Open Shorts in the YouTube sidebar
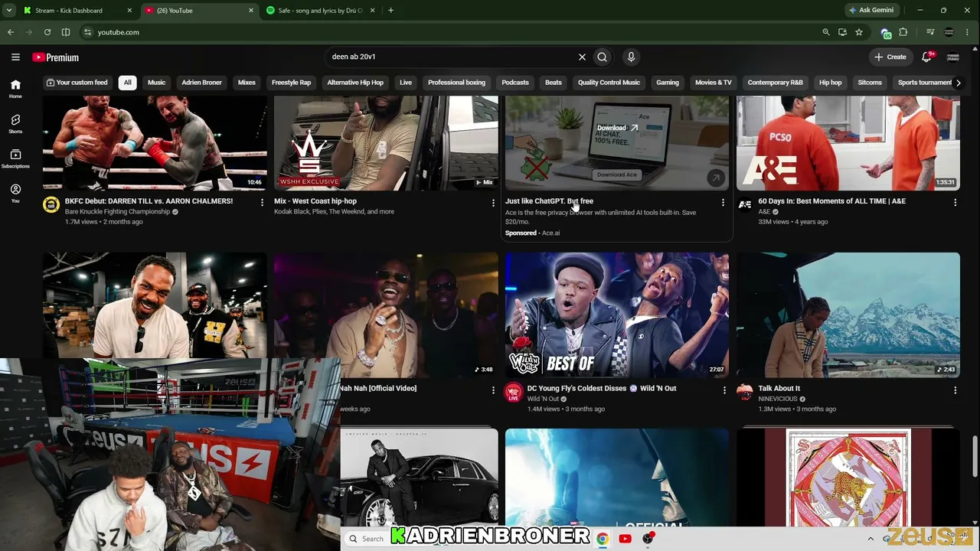The width and height of the screenshot is (980, 551). click(15, 124)
